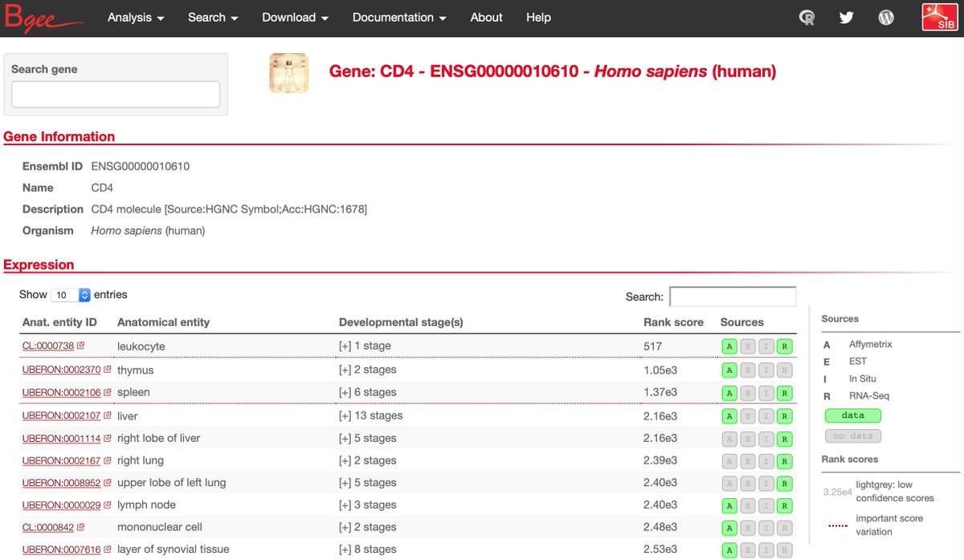Open the WordPress blog icon
The height and width of the screenshot is (560, 964).
886,18
